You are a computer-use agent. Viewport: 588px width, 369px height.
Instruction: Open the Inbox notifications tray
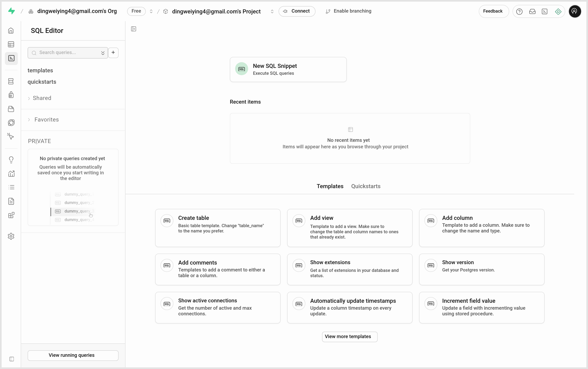pos(532,11)
